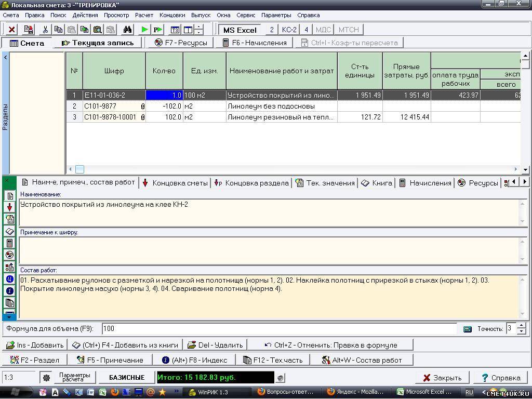Image resolution: width=532 pixels, height=399 pixels.
Task: Select row C101-9877 Линолеум без подосновы
Action: (x=294, y=106)
